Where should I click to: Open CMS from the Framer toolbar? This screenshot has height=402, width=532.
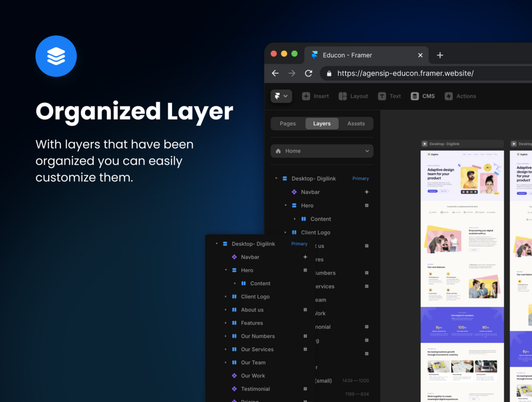423,96
